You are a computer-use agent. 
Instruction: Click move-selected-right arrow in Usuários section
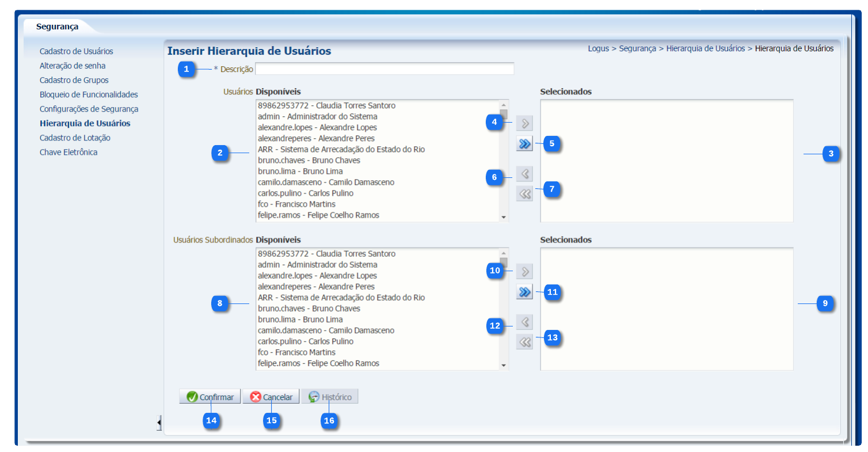524,123
